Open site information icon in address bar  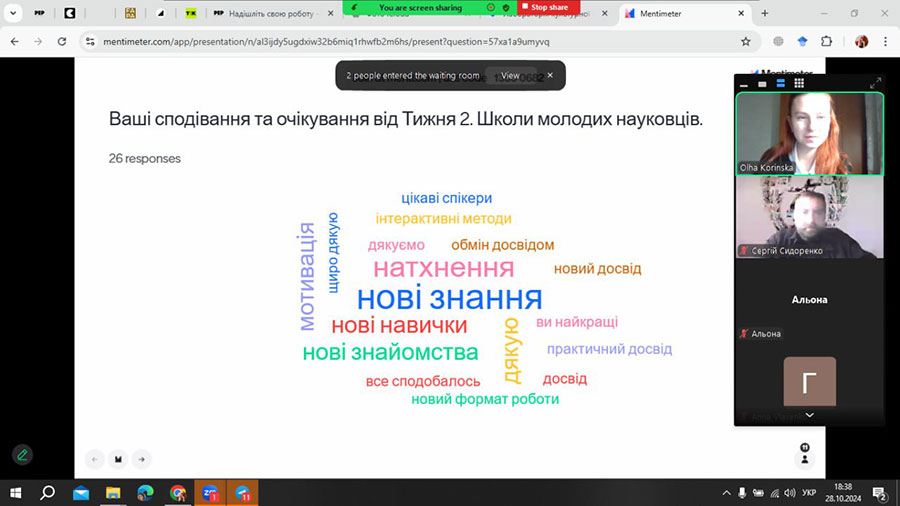[90, 41]
